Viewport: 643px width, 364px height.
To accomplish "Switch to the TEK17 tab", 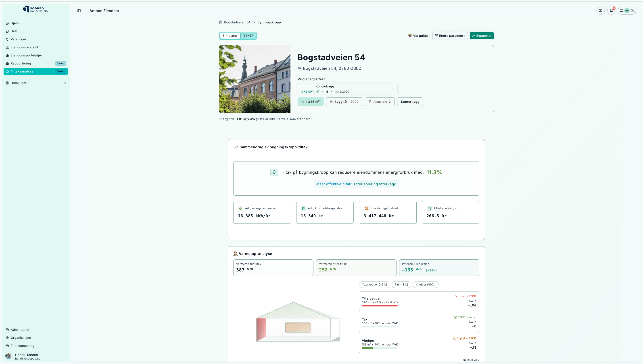I will click(248, 36).
